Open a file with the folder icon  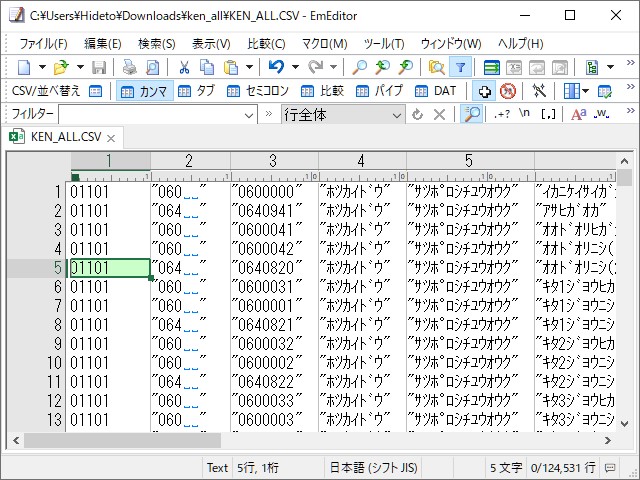coord(61,67)
